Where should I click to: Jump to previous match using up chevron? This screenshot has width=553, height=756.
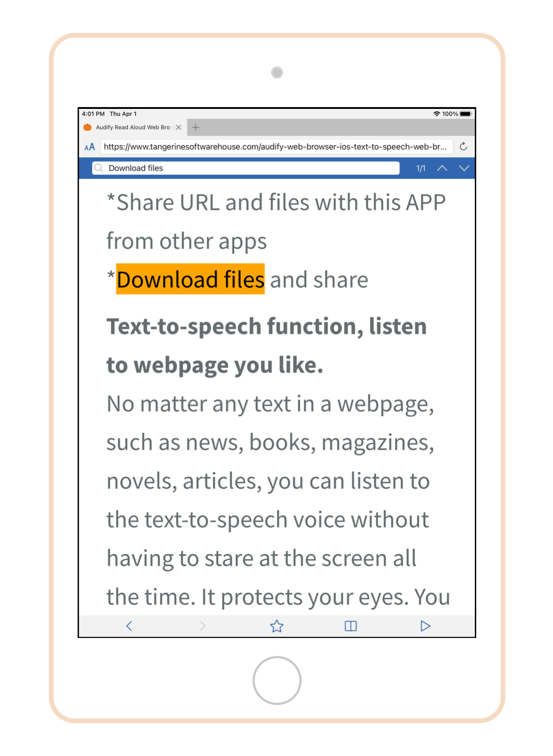click(x=442, y=168)
